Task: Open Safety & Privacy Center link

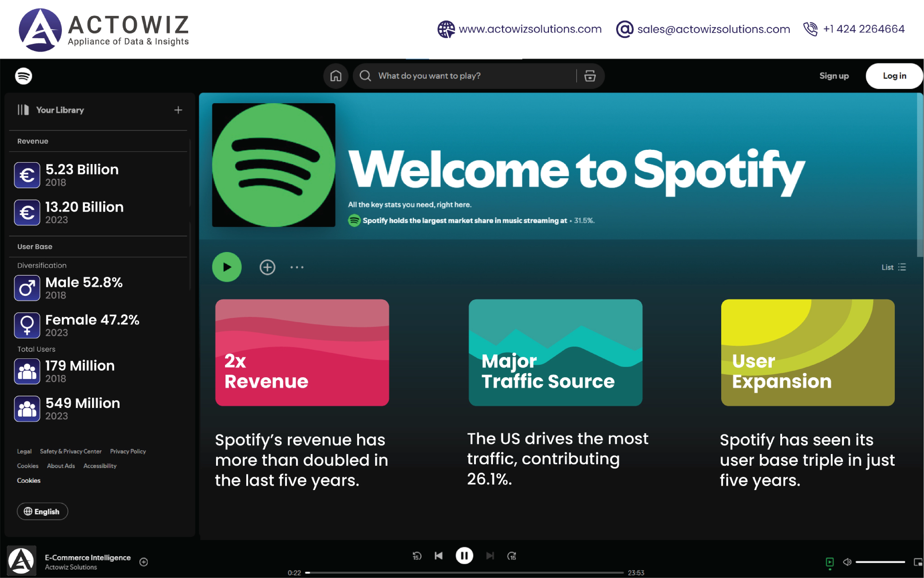Action: coord(71,451)
